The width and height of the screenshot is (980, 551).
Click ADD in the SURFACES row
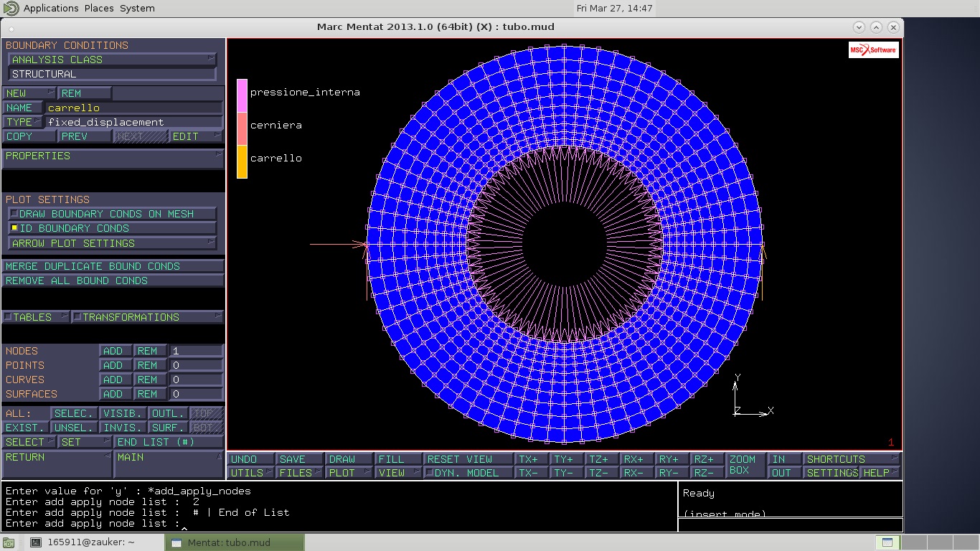pos(116,394)
